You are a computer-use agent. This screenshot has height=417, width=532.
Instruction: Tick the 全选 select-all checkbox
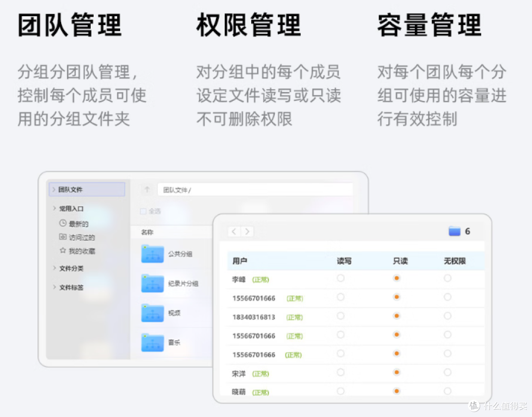pos(143,211)
